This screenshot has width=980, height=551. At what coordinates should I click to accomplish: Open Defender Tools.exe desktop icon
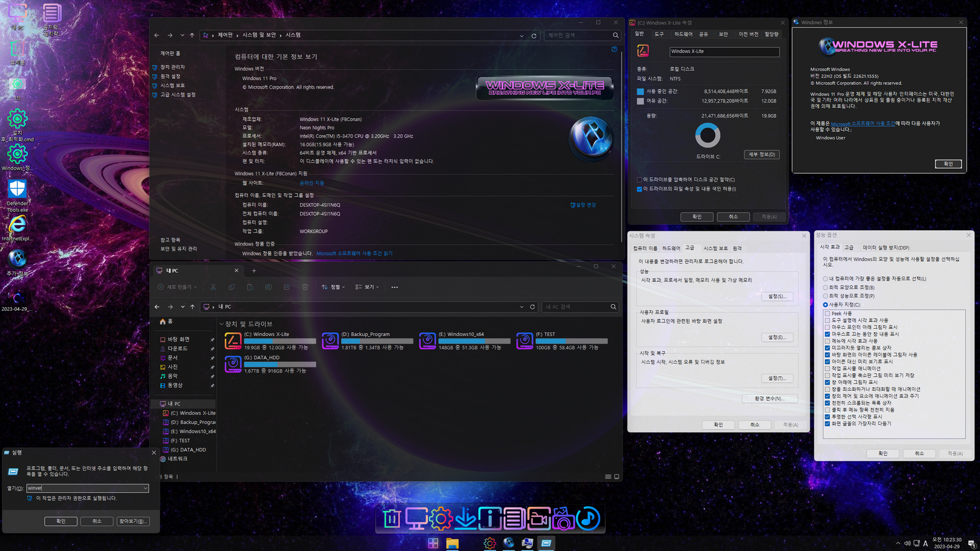(17, 196)
